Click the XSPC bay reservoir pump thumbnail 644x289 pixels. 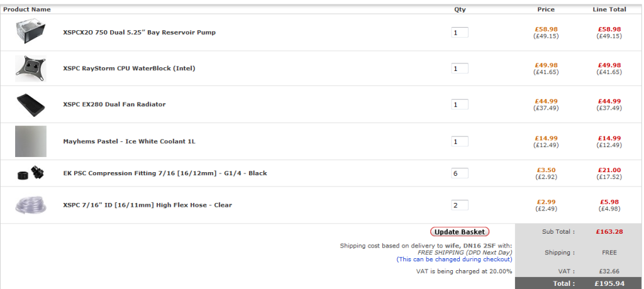(31, 31)
